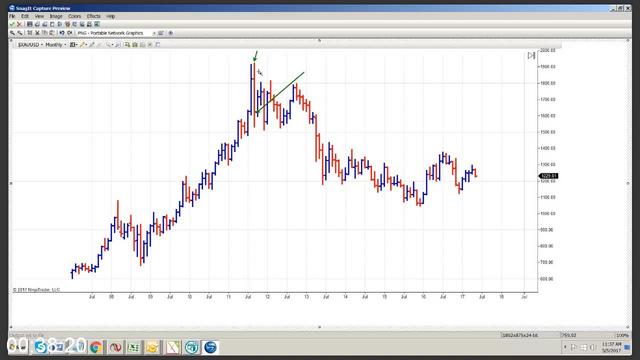Open the Monthly interval dropdown
Screen dimensions: 640x360
coord(56,44)
